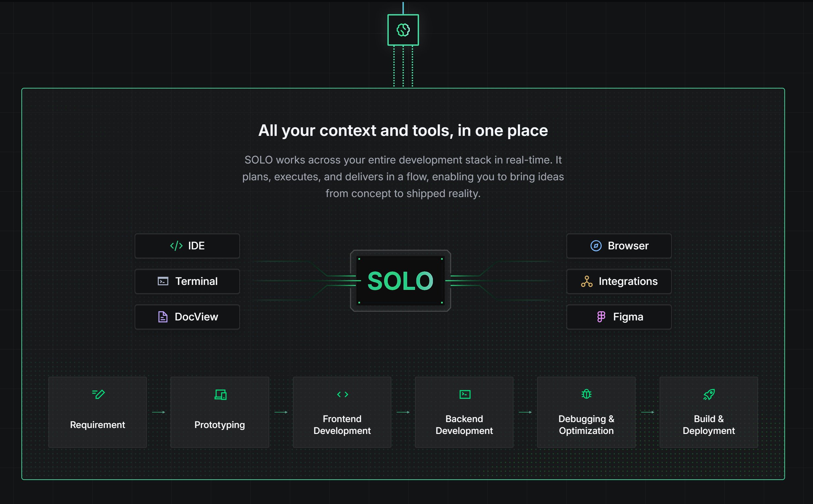Image resolution: width=813 pixels, height=504 pixels.
Task: Click the Prototyping devices icon
Action: 220,394
